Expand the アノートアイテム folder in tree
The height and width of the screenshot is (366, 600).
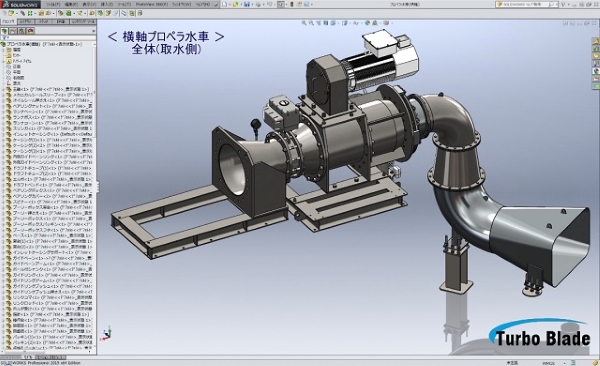point(3,61)
